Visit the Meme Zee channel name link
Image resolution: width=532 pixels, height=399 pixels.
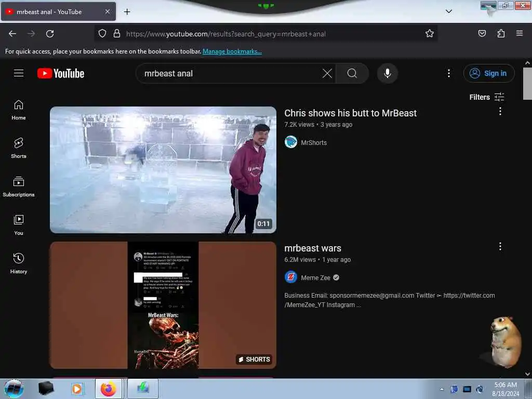coord(315,277)
